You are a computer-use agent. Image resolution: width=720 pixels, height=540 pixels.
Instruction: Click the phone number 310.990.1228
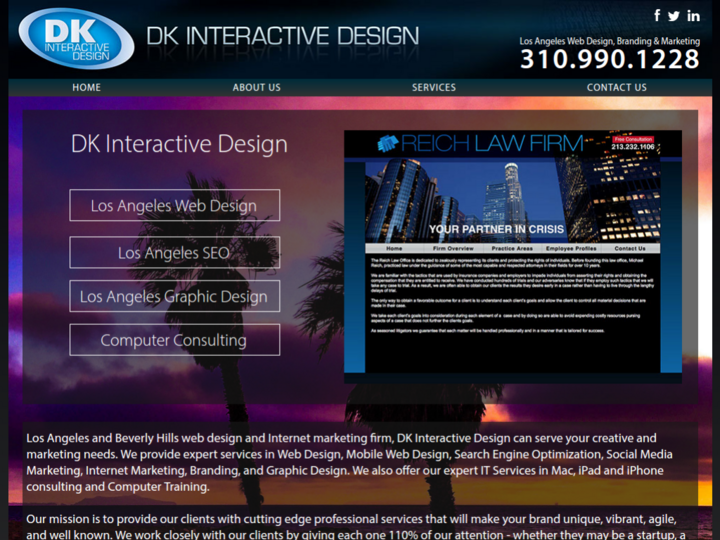coord(609,60)
